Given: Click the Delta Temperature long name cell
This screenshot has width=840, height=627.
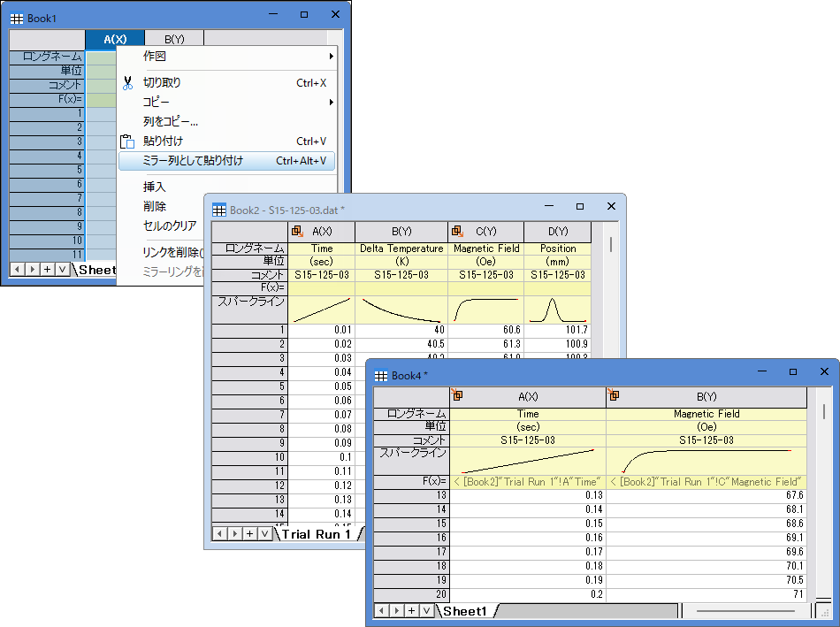Looking at the screenshot, I should point(401,249).
